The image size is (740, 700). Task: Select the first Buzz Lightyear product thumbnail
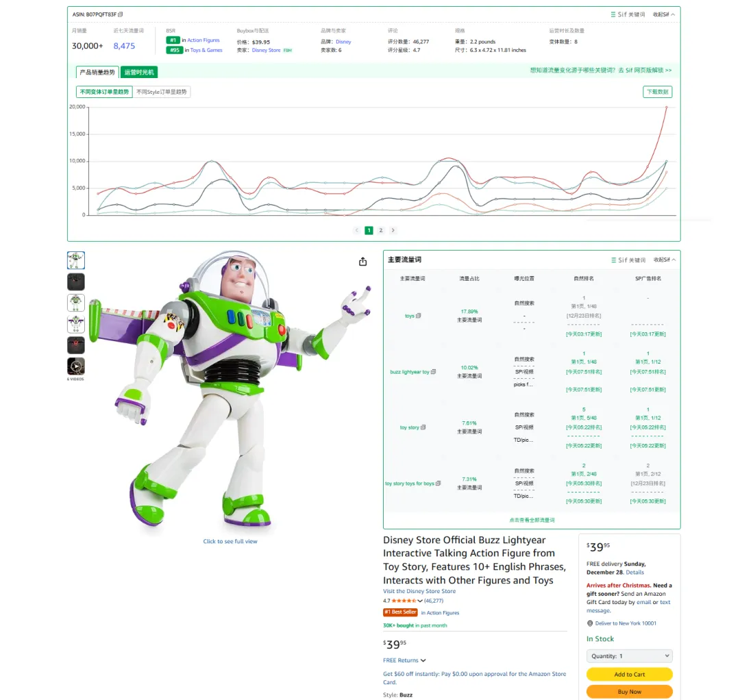[x=76, y=260]
